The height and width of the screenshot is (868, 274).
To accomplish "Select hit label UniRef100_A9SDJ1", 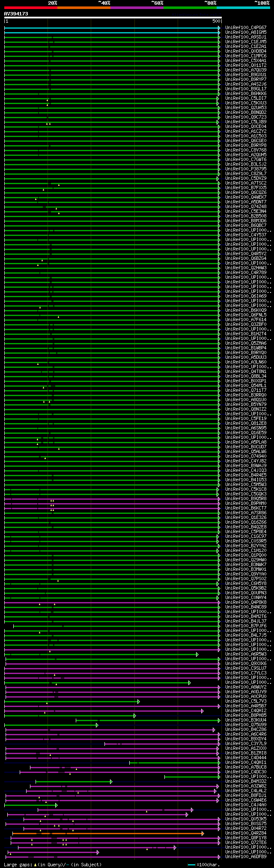I will pyautogui.click(x=246, y=37).
